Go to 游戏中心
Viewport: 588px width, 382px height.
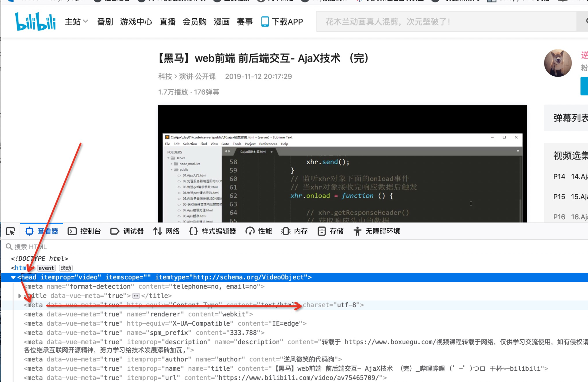136,21
